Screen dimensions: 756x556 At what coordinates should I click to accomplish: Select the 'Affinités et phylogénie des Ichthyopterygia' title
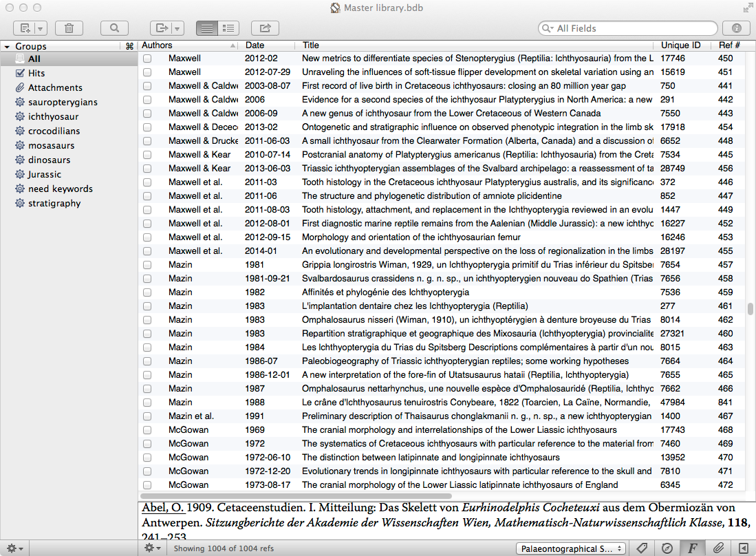pos(385,292)
